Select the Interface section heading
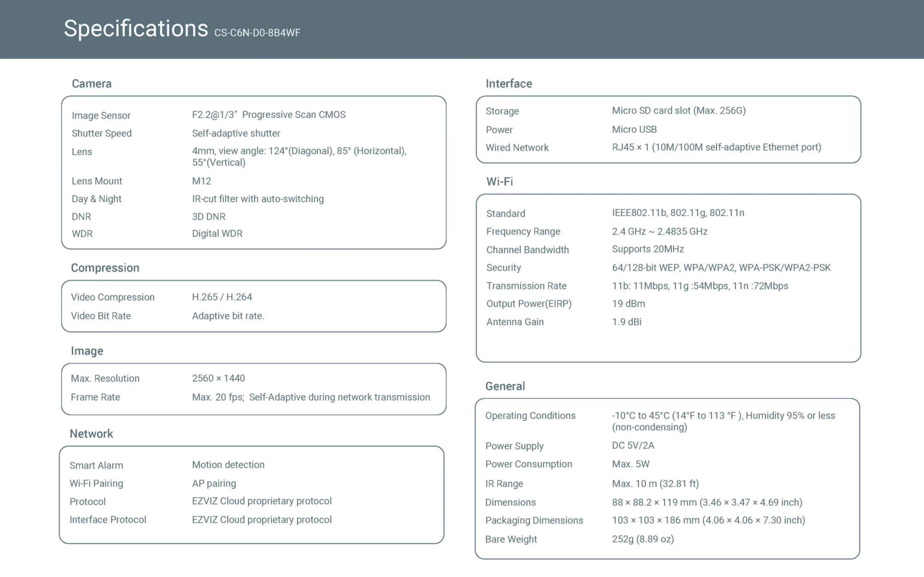924x577 pixels. point(509,84)
